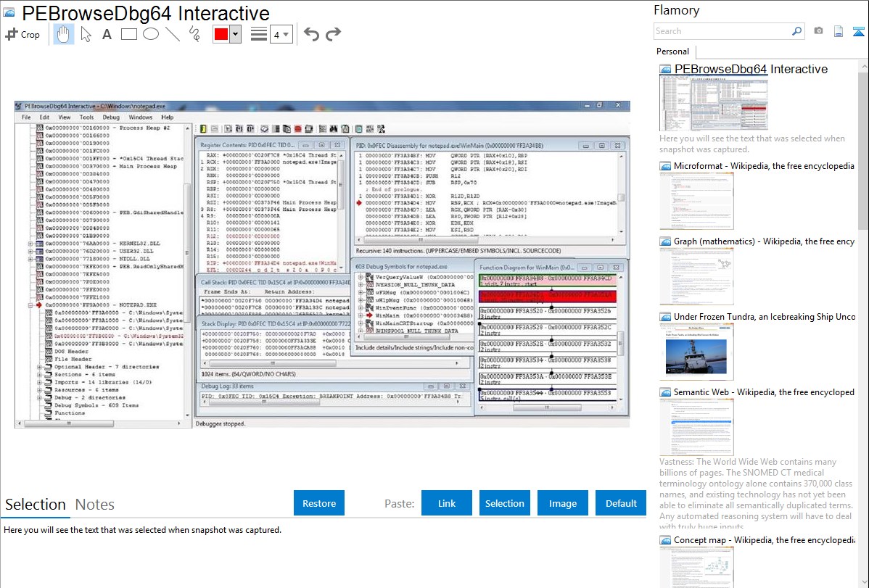Click the icon next to Microformat snapshot

coord(665,166)
